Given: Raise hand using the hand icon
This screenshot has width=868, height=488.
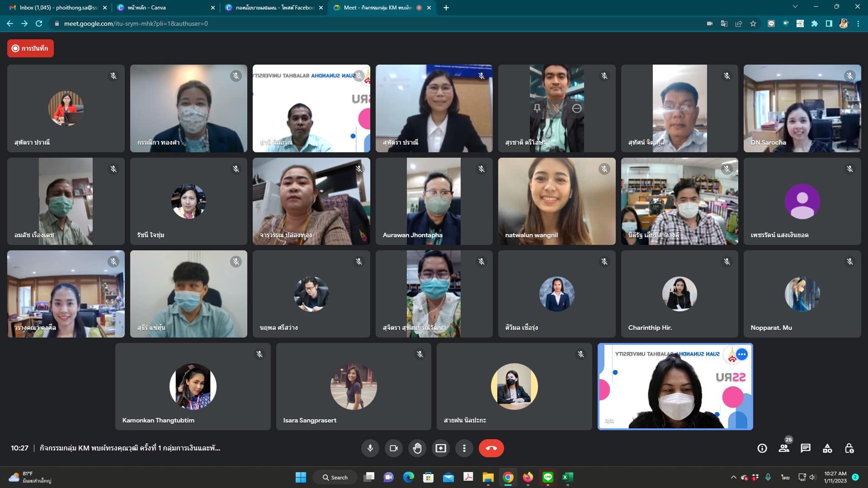Looking at the screenshot, I should tap(417, 448).
